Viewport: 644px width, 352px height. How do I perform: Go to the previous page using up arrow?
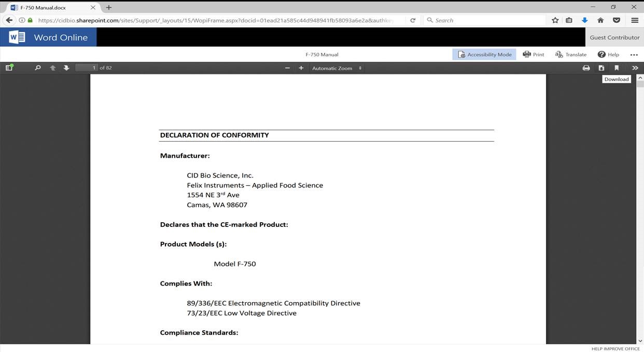pyautogui.click(x=52, y=68)
